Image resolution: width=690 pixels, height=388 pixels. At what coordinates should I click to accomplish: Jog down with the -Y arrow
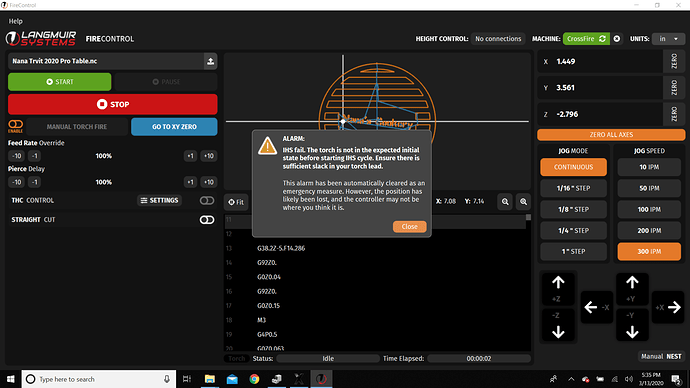632,326
